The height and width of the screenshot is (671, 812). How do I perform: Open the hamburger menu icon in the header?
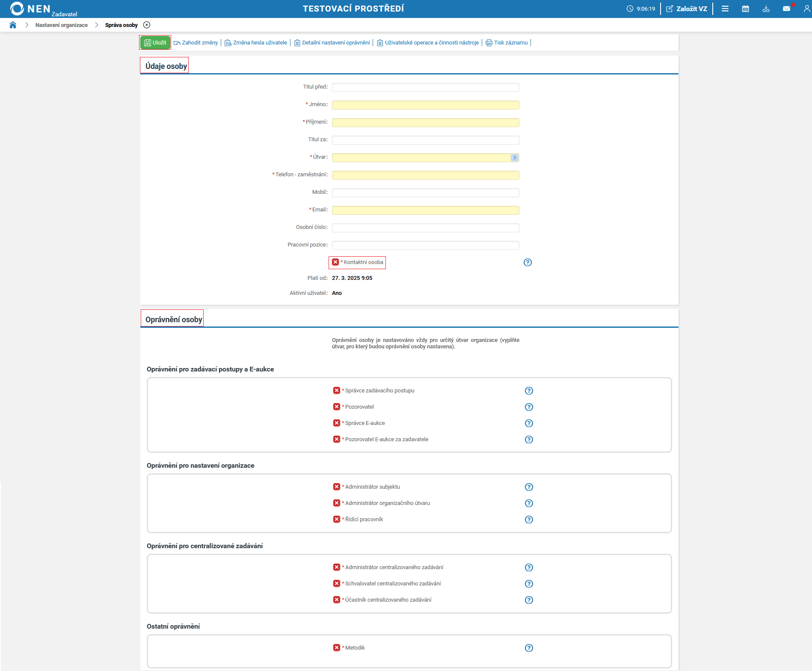(x=725, y=9)
